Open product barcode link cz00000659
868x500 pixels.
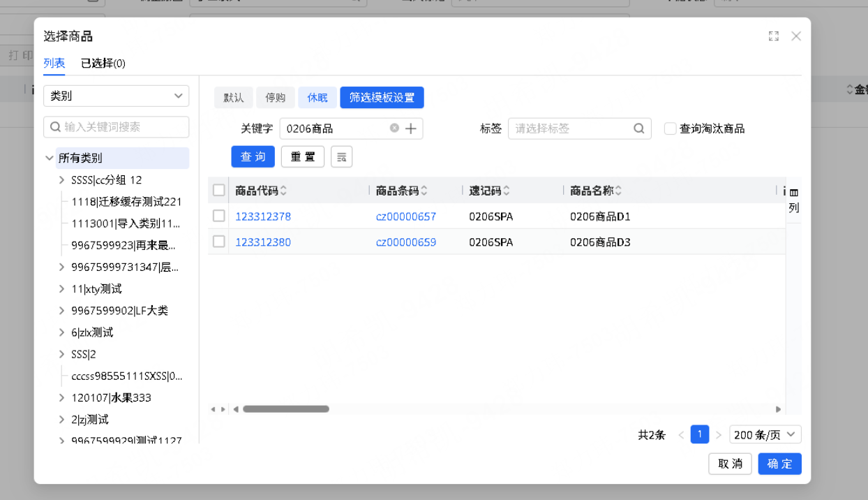405,242
